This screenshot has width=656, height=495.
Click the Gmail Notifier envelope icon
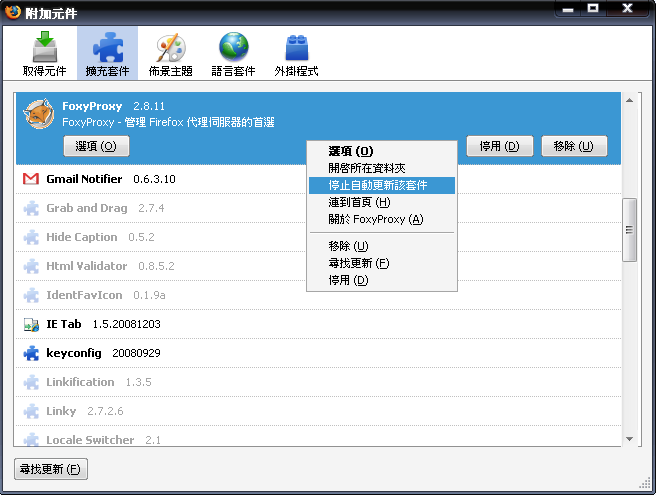tap(31, 179)
